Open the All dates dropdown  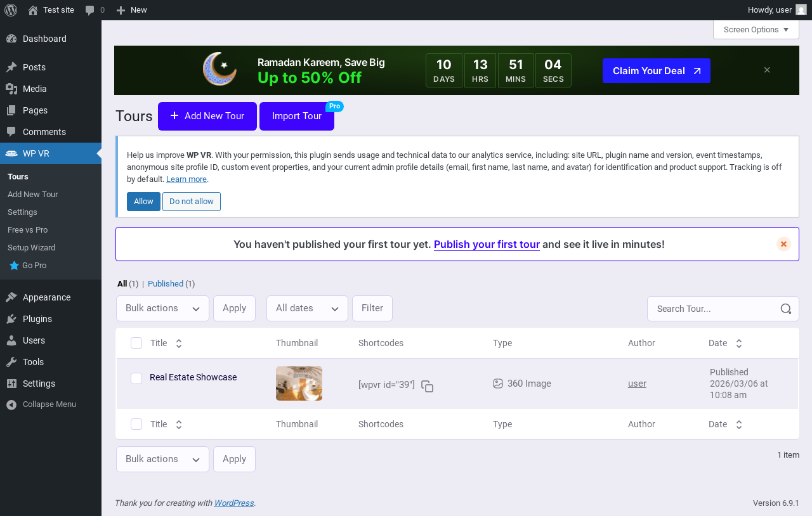(307, 308)
